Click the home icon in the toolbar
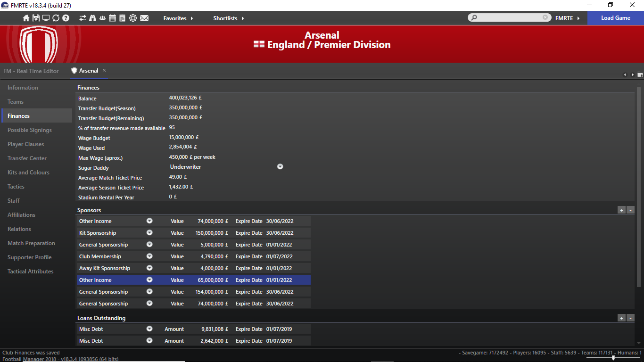The height and width of the screenshot is (362, 644). (26, 18)
